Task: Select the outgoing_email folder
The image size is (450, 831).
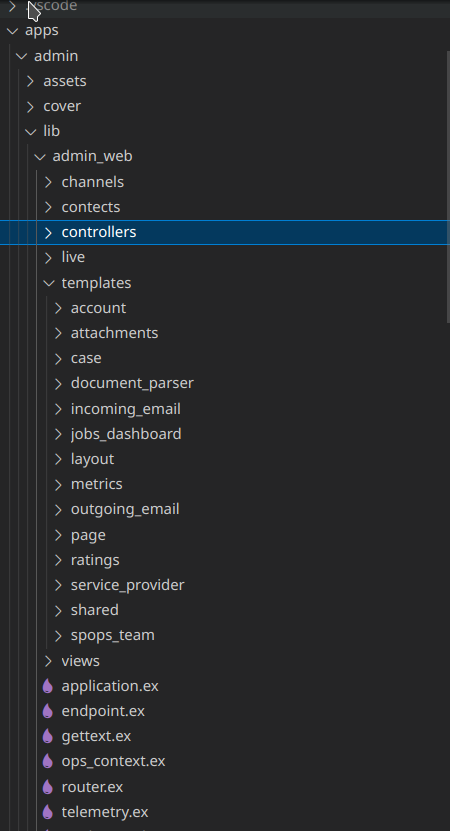Action: point(125,509)
